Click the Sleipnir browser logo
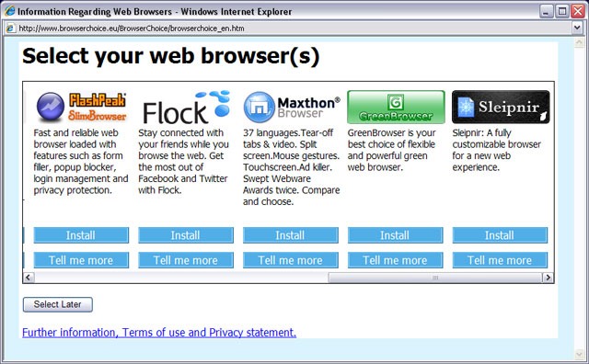 point(501,107)
